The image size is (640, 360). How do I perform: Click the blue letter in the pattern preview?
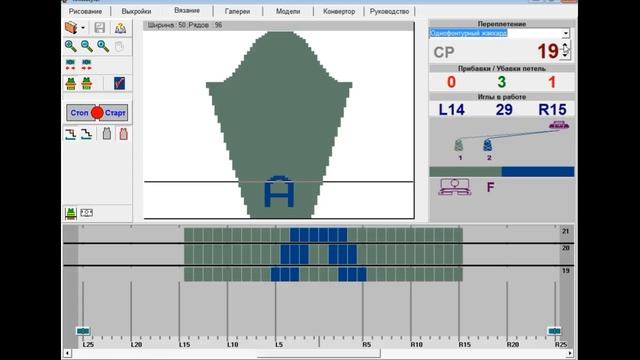279,192
